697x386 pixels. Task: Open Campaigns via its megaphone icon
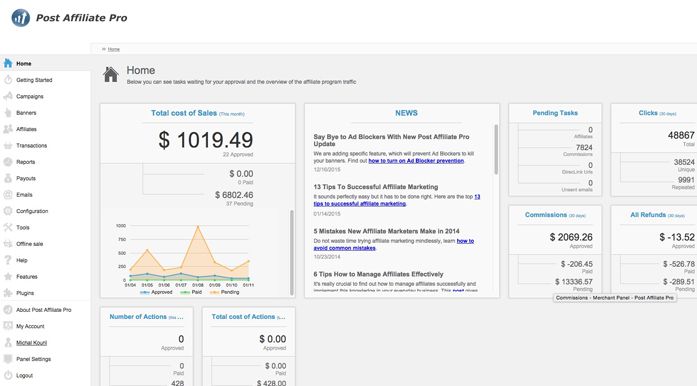[x=8, y=96]
